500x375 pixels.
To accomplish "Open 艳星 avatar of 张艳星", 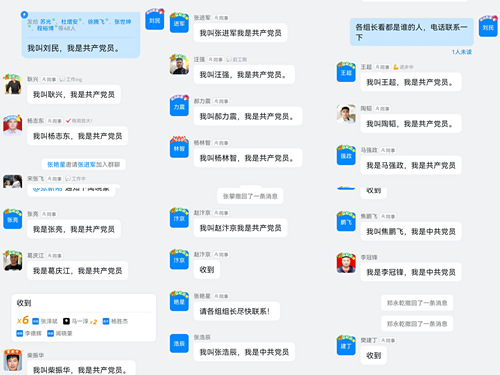I will click(x=179, y=301).
